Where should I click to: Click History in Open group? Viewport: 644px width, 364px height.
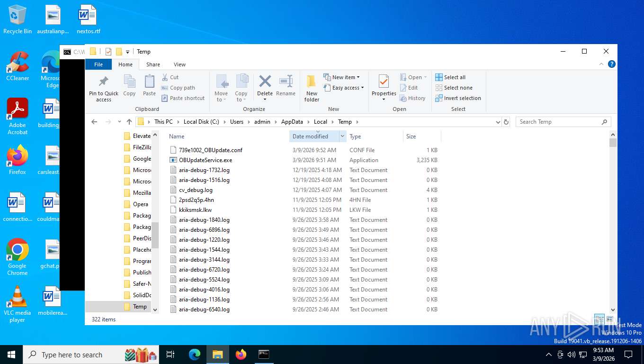(x=412, y=98)
